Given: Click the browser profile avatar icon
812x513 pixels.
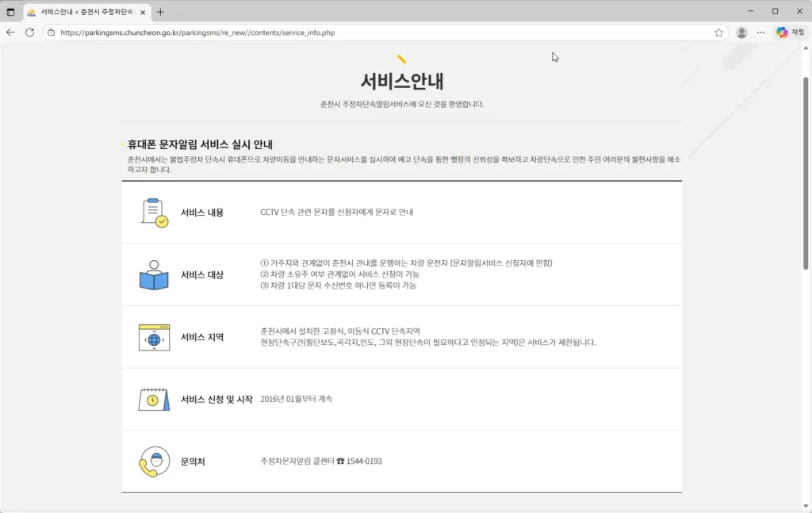Looking at the screenshot, I should [741, 33].
